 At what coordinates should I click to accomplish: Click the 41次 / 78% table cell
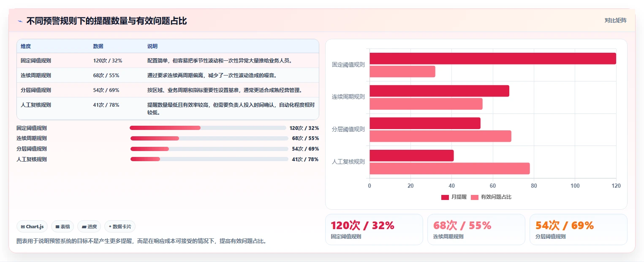[106, 105]
